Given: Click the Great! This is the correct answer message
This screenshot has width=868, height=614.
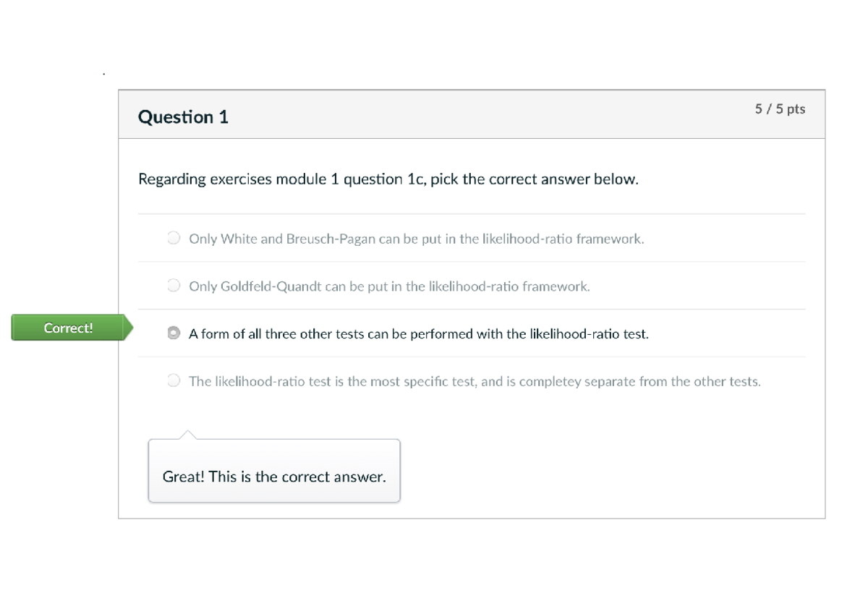Looking at the screenshot, I should tap(274, 477).
